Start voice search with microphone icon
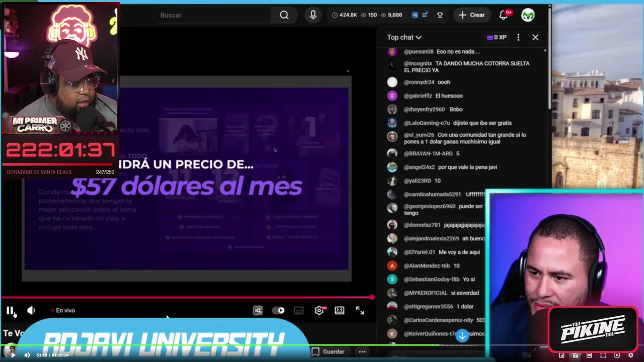The width and height of the screenshot is (644, 362). (x=313, y=15)
